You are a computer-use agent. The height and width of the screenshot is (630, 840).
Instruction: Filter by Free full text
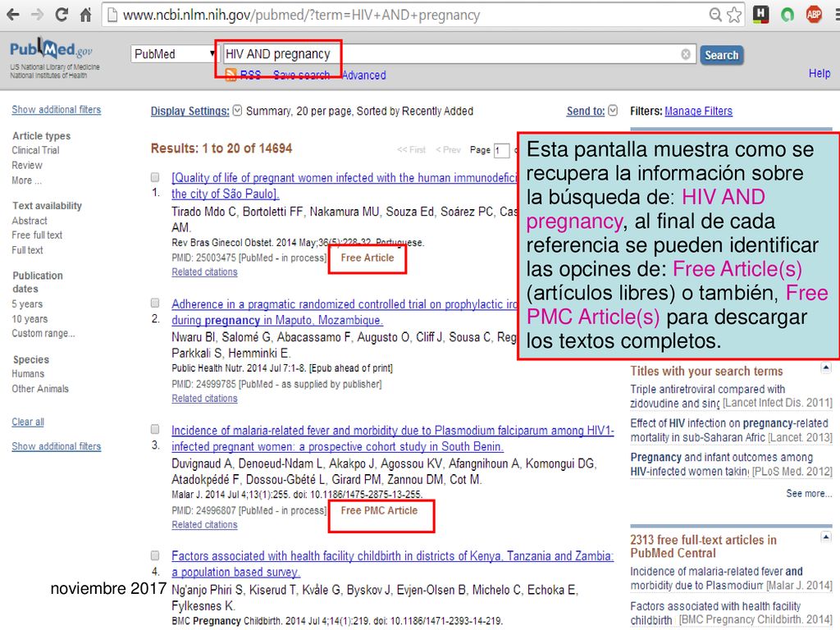click(x=37, y=235)
